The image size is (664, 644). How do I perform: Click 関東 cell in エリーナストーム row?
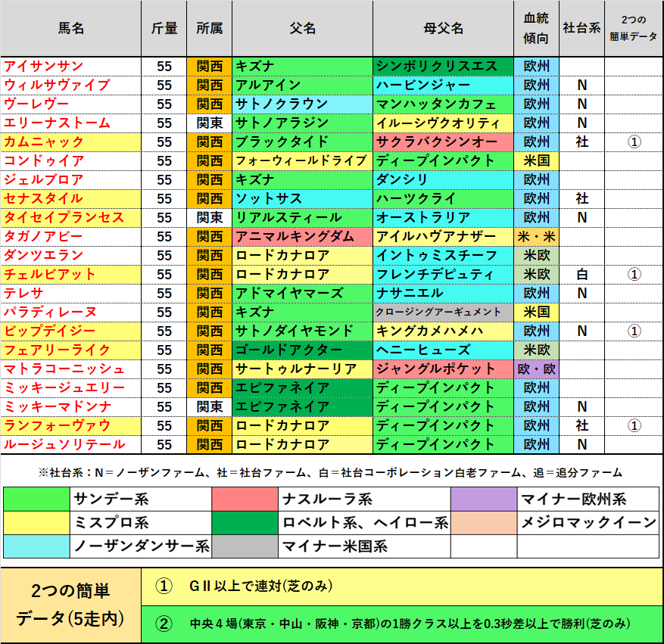pyautogui.click(x=209, y=123)
